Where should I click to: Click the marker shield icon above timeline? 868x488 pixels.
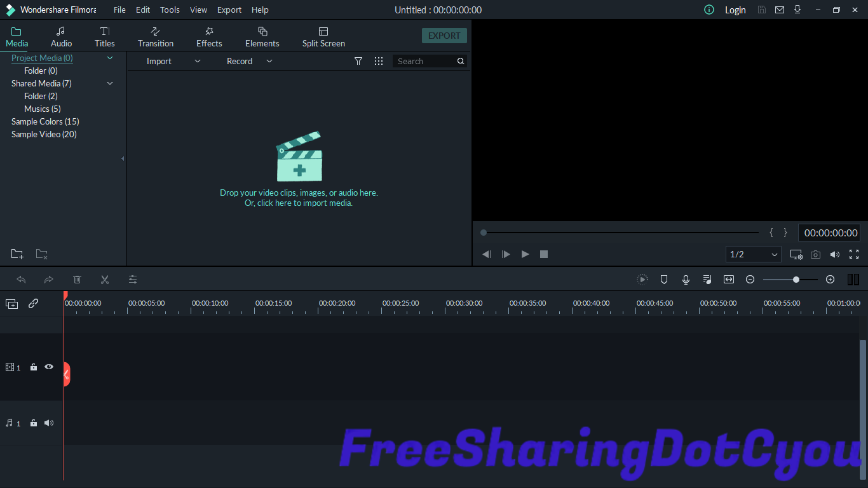664,280
